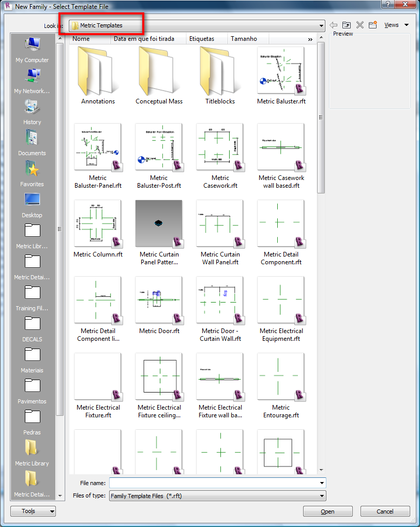Sort by Etiquetas column header

(x=207, y=39)
